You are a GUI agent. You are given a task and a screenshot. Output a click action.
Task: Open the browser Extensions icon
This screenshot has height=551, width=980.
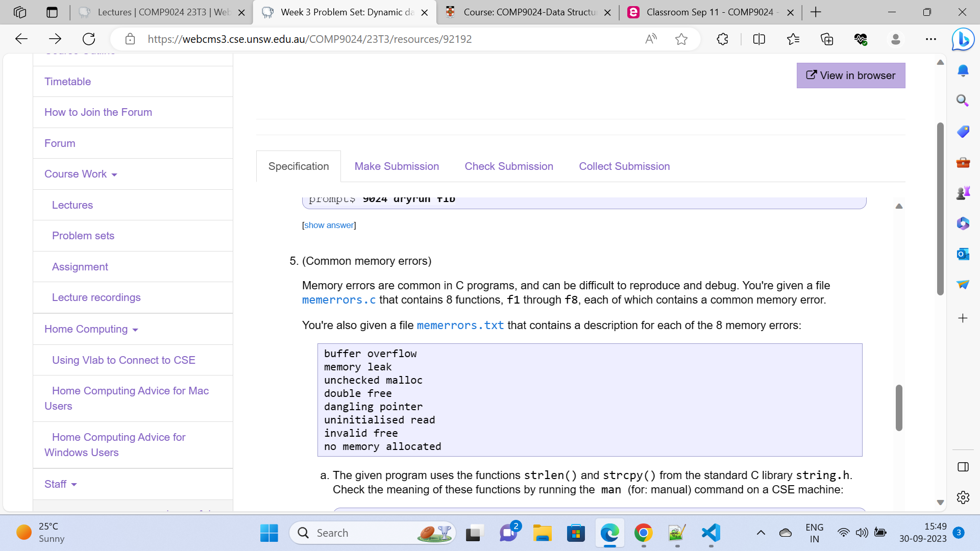point(722,39)
